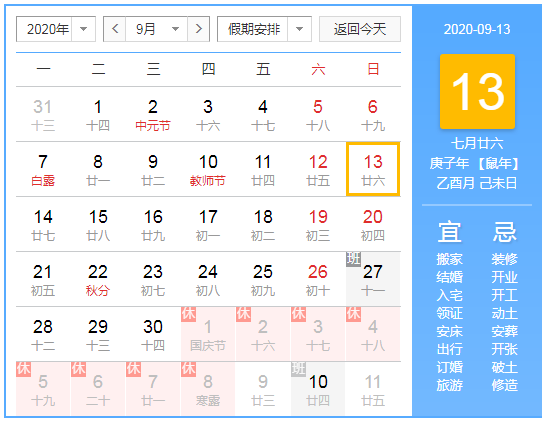Pick September 4 (十七)
The width and height of the screenshot is (547, 423).
(263, 114)
